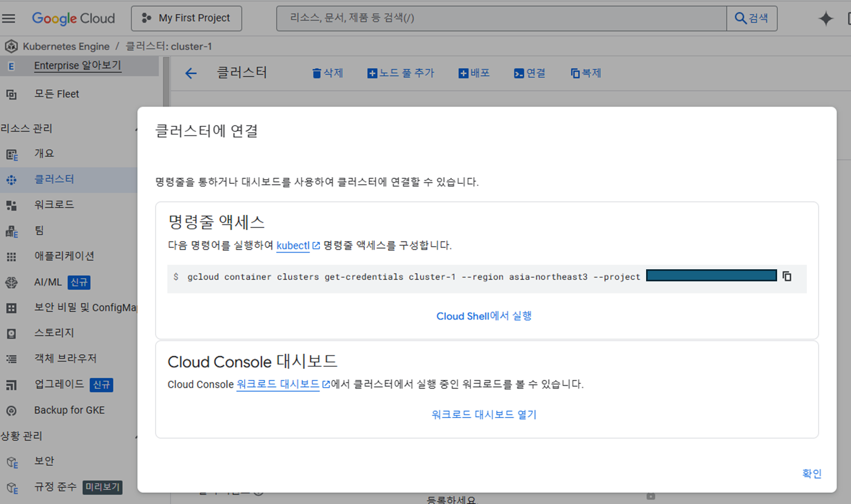Click the 객체 브라우저 list icon
This screenshot has height=504, width=851.
(11, 359)
